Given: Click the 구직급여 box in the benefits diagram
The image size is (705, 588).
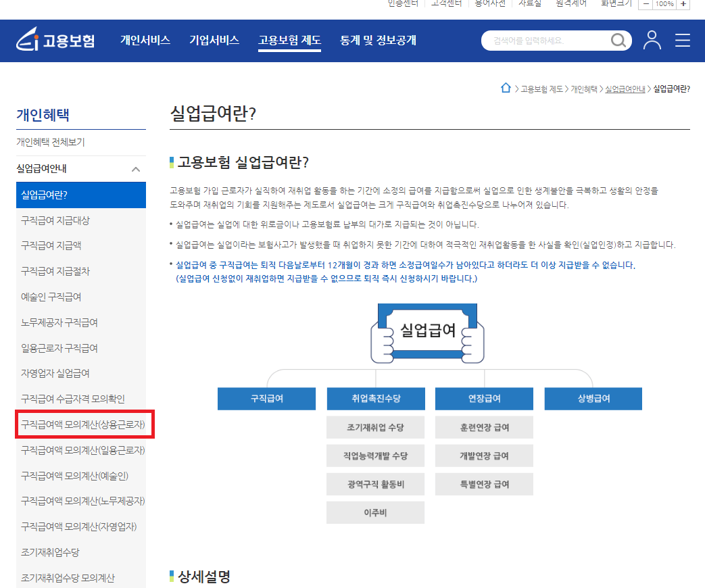Looking at the screenshot, I should tap(266, 399).
